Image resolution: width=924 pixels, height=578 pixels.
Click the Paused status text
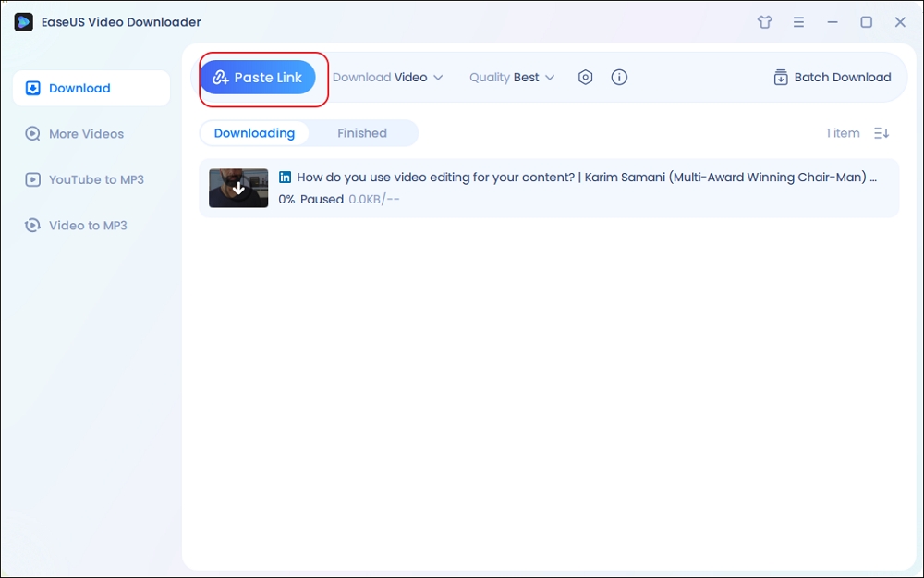(x=322, y=200)
